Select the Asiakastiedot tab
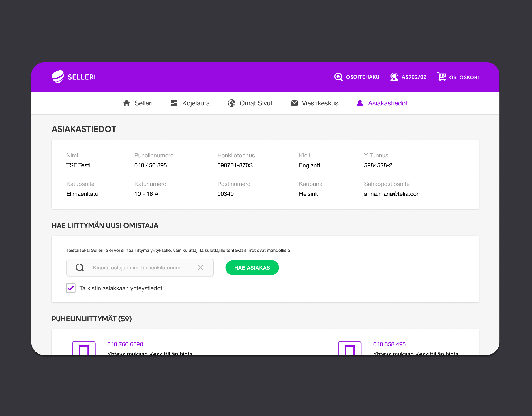 (382, 103)
